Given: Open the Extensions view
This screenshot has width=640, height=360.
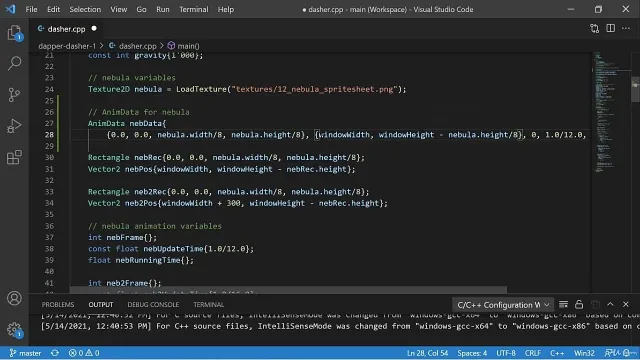Looking at the screenshot, I should coord(14,157).
